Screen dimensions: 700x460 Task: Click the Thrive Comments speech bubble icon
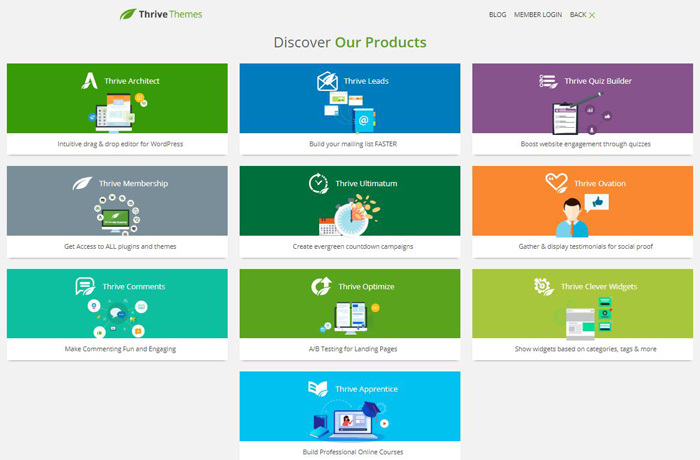click(85, 286)
